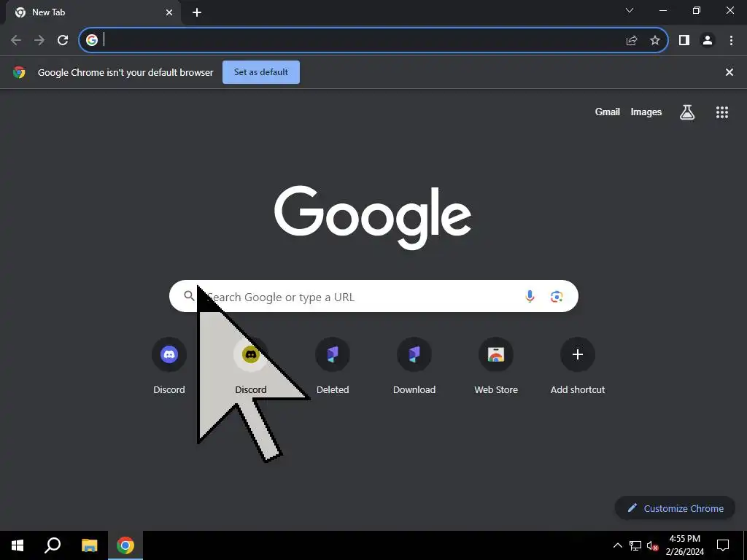Open the Deleted shortcut

click(x=333, y=366)
